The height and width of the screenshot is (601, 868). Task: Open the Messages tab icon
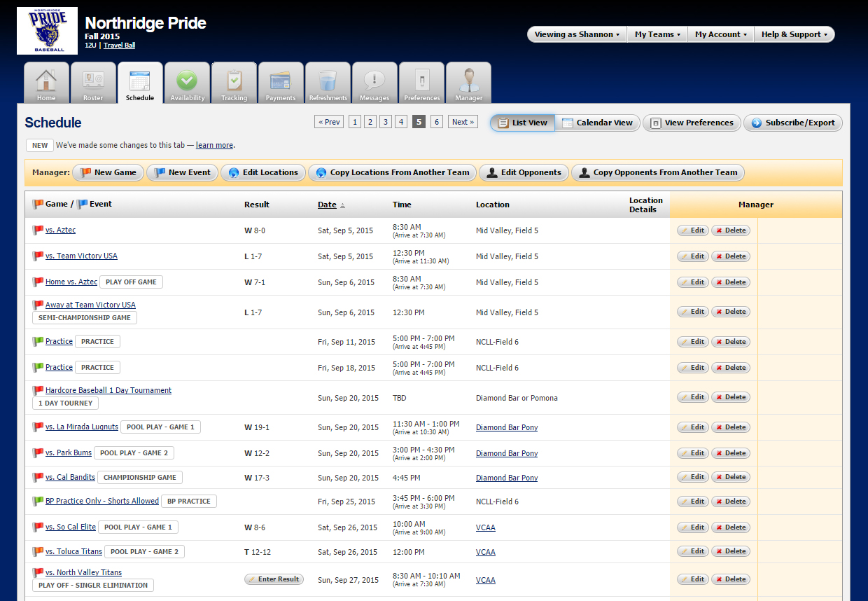[x=374, y=83]
